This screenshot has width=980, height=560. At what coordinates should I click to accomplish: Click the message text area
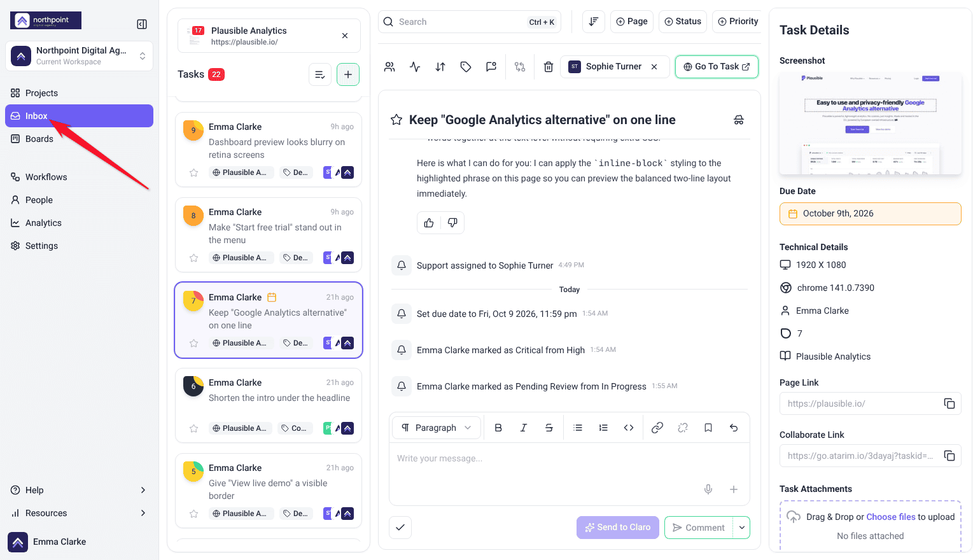click(569, 459)
